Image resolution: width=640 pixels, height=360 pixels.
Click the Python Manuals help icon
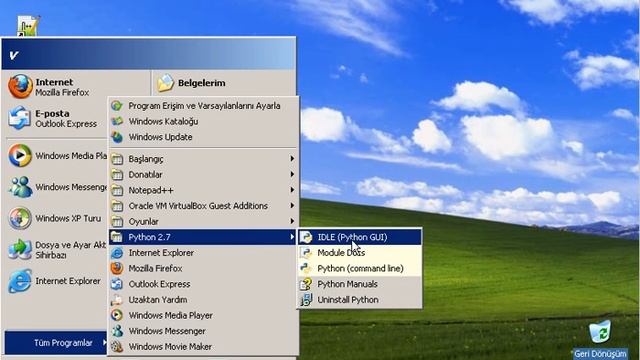tap(306, 284)
